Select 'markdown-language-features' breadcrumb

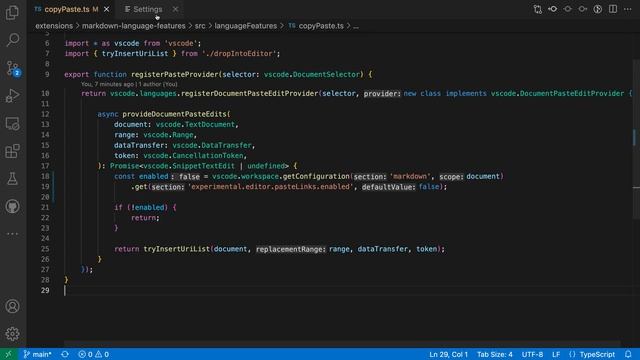pos(133,26)
